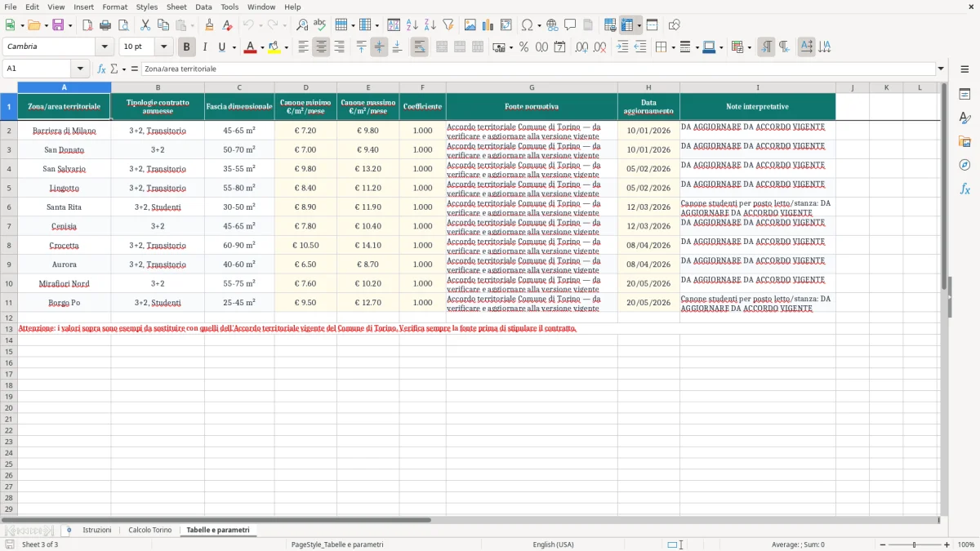Image resolution: width=980 pixels, height=551 pixels.
Task: Select column G header
Action: coord(532,87)
